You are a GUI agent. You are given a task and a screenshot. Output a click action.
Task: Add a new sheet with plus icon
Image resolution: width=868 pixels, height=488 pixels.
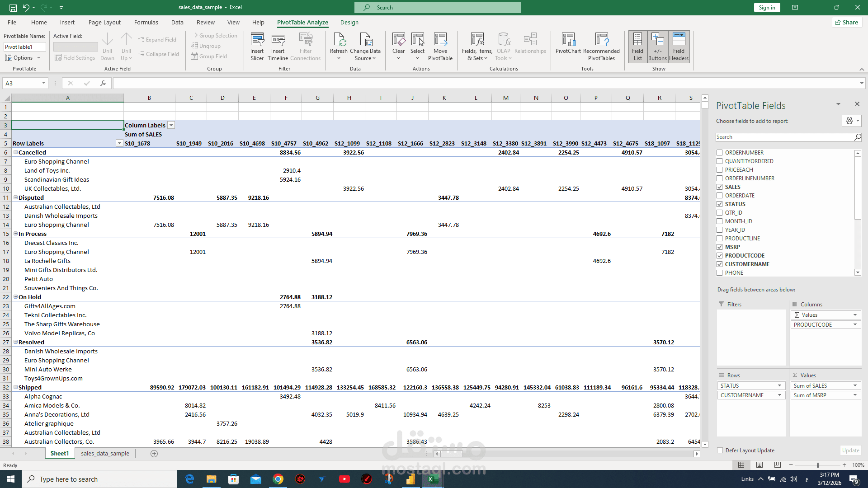[154, 454]
